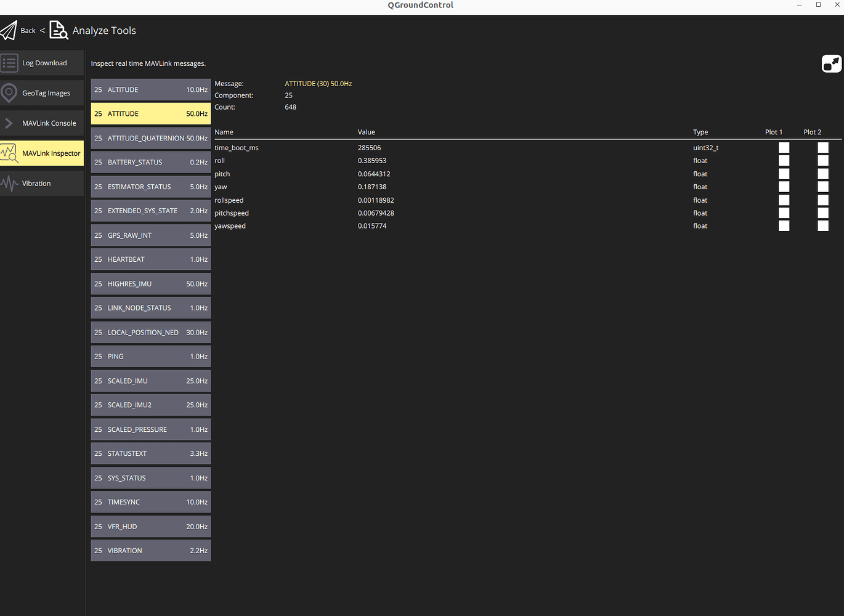Check Plot 2 for roll
The image size is (844, 616).
coord(823,161)
